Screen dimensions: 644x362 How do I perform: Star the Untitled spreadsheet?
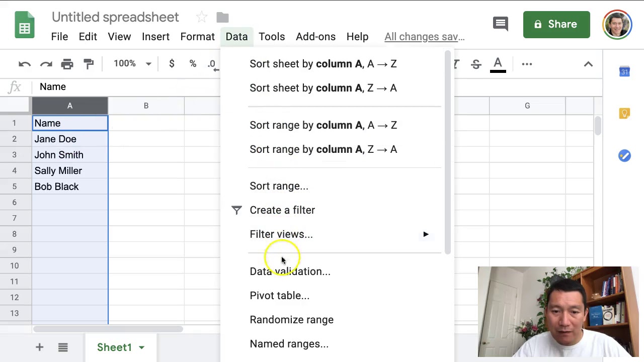pos(201,17)
